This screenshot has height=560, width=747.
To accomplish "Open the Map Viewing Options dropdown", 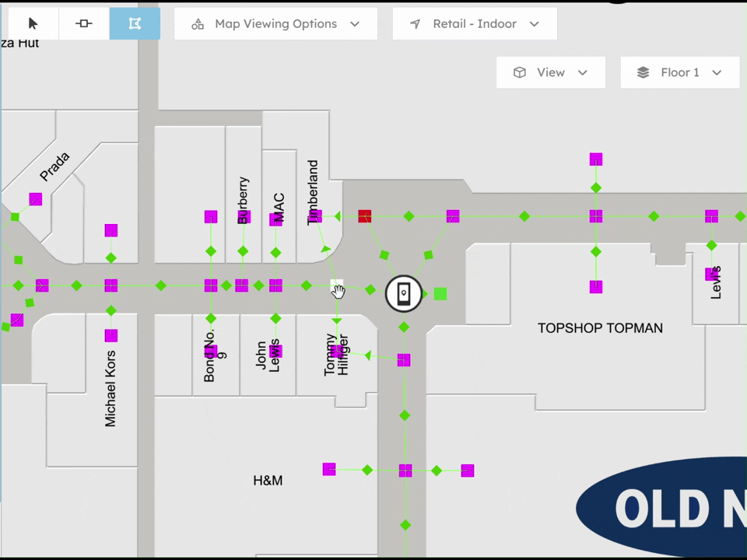I will [275, 24].
